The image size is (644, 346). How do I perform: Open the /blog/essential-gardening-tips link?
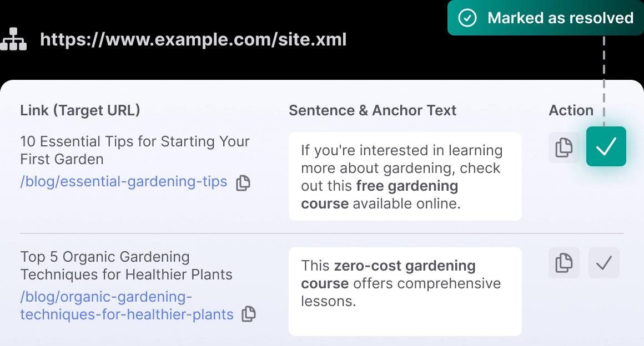coord(124,181)
